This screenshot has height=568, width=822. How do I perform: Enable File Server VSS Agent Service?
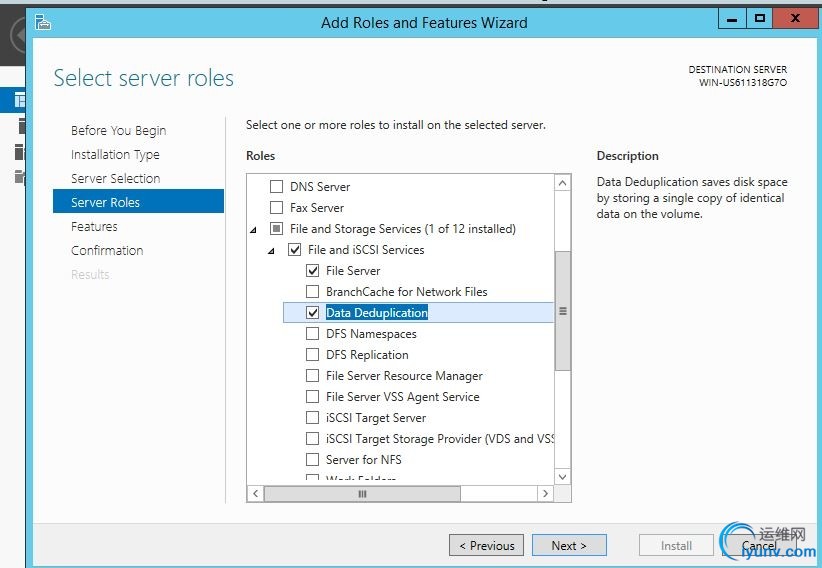coord(312,396)
